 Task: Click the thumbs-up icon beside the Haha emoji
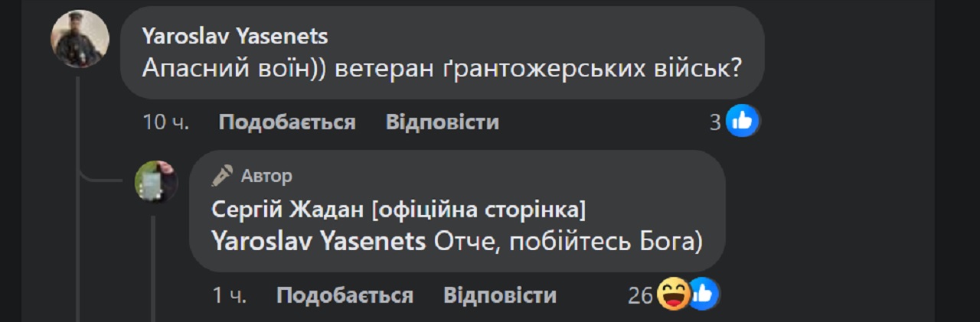click(x=703, y=294)
